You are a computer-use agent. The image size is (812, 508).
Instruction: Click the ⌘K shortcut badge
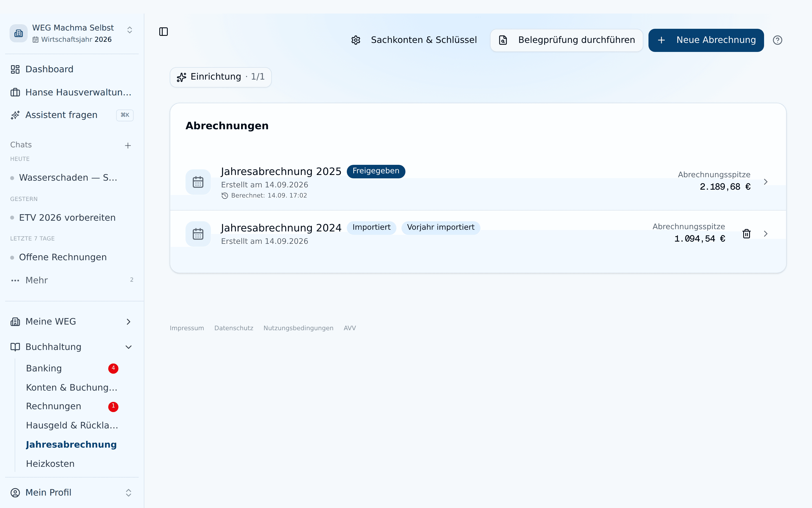(125, 115)
